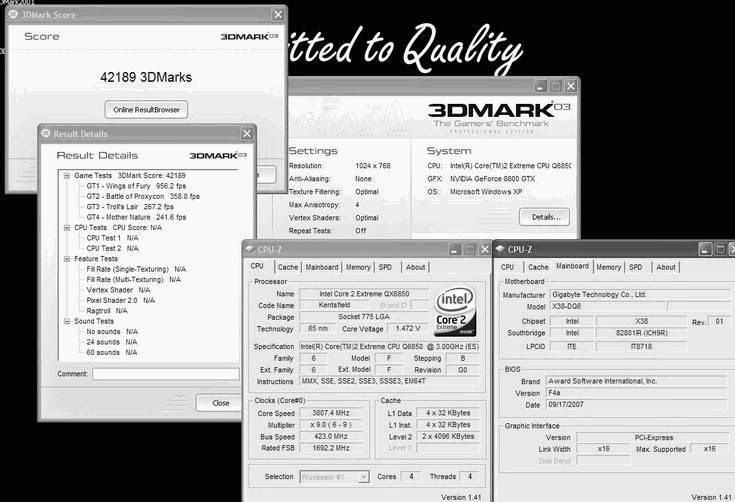
Task: Select GT3 - Troll's Lair row
Action: [130, 207]
